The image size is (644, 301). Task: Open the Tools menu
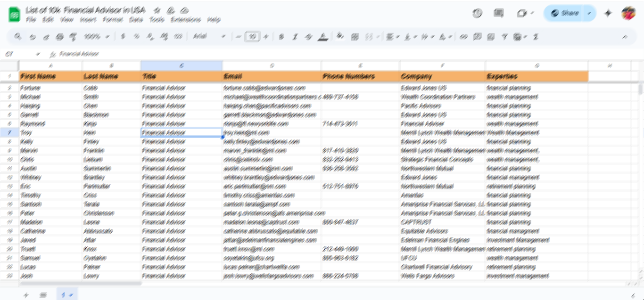(157, 20)
